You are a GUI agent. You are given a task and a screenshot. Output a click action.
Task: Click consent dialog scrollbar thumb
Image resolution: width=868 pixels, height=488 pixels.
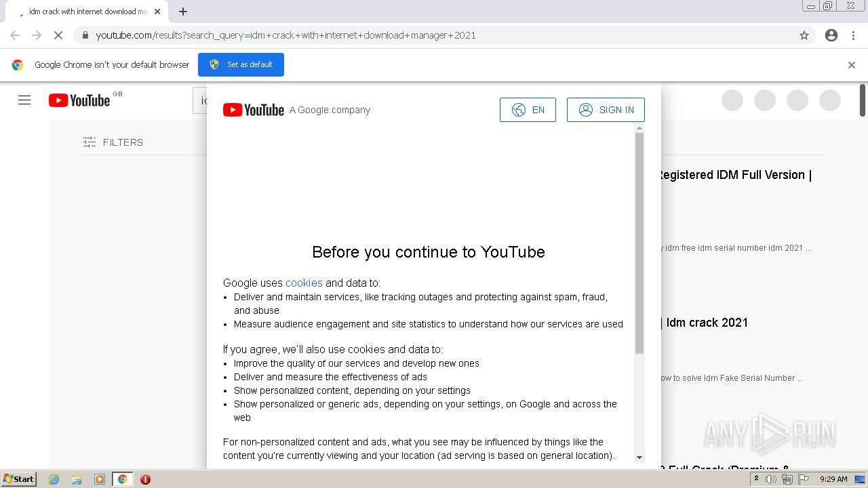click(639, 243)
